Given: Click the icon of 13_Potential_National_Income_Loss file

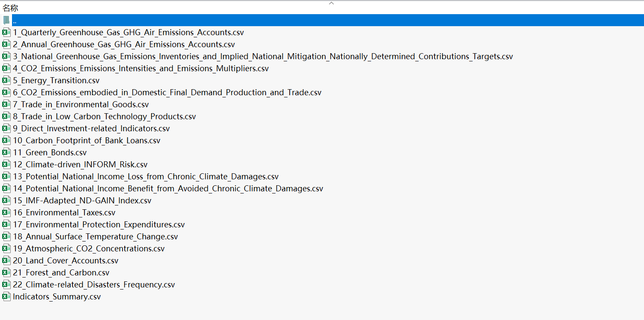Looking at the screenshot, I should (6, 176).
